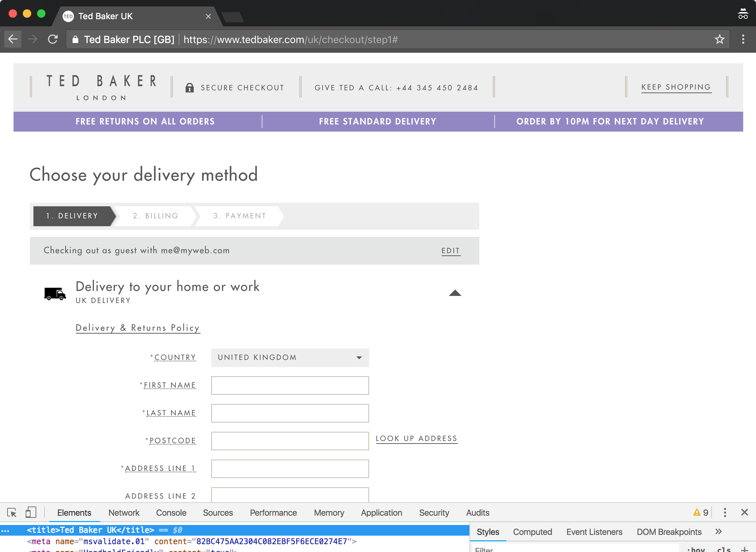Select the Styles pane tab
756x552 pixels.
(488, 532)
